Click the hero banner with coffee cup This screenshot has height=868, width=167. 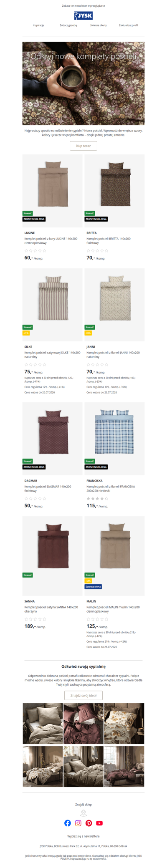(x=83, y=83)
